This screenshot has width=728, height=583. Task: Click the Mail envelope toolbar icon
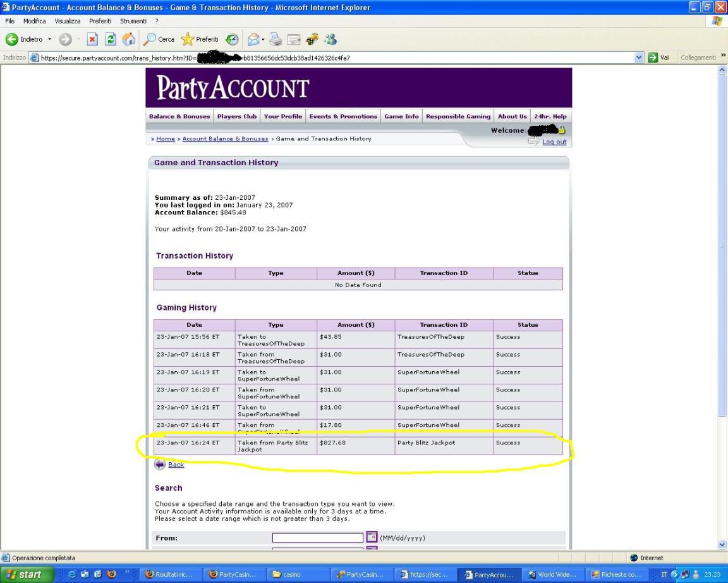click(x=253, y=39)
